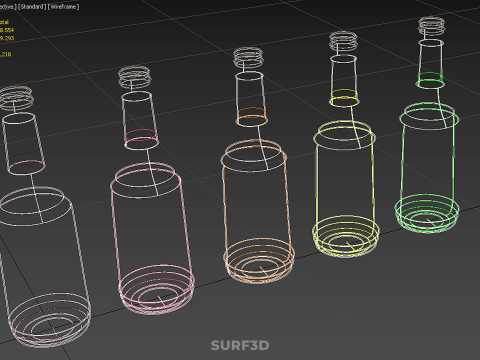Click the statistics value ending in .218

[5, 54]
